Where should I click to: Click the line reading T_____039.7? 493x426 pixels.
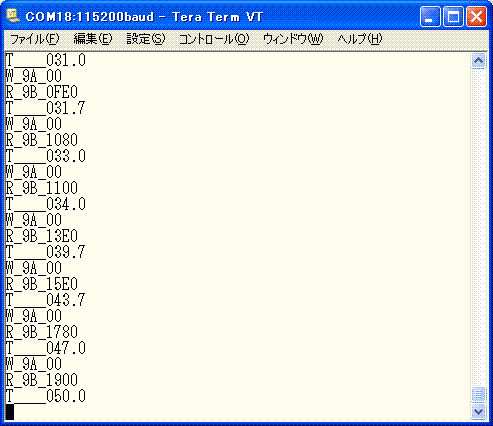coord(46,252)
